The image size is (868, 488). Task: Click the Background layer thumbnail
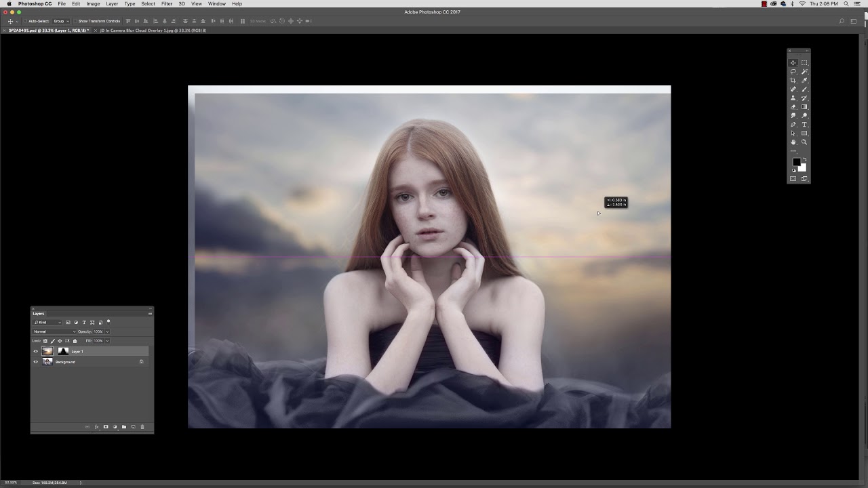point(47,362)
